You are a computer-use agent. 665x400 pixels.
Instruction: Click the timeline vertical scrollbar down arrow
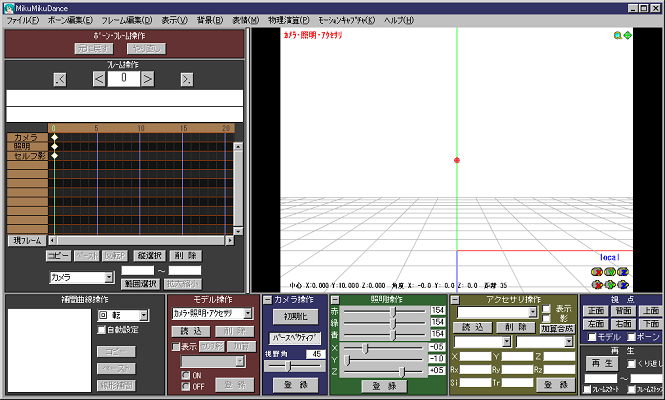tap(238, 232)
